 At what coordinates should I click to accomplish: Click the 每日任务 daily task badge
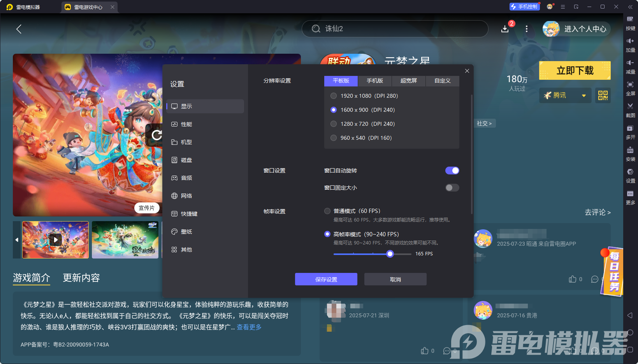coord(612,271)
